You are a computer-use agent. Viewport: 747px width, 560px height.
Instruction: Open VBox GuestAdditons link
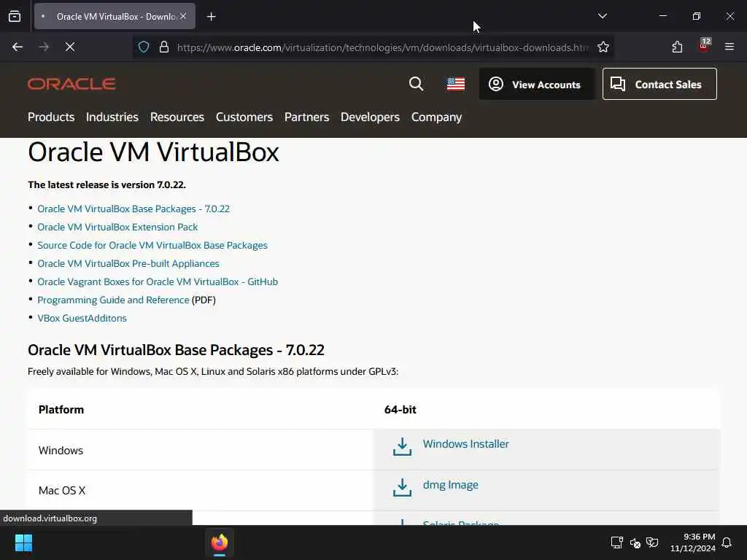82,318
